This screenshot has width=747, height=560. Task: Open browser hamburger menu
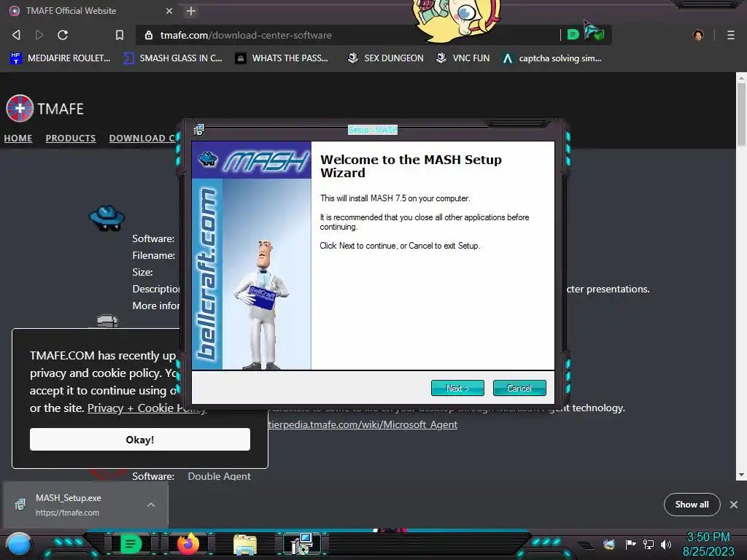point(731,35)
